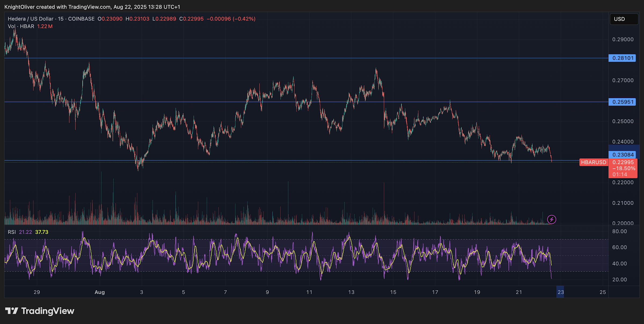Image resolution: width=644 pixels, height=324 pixels.
Task: Click the 0.25951 price level label
Action: 622,102
